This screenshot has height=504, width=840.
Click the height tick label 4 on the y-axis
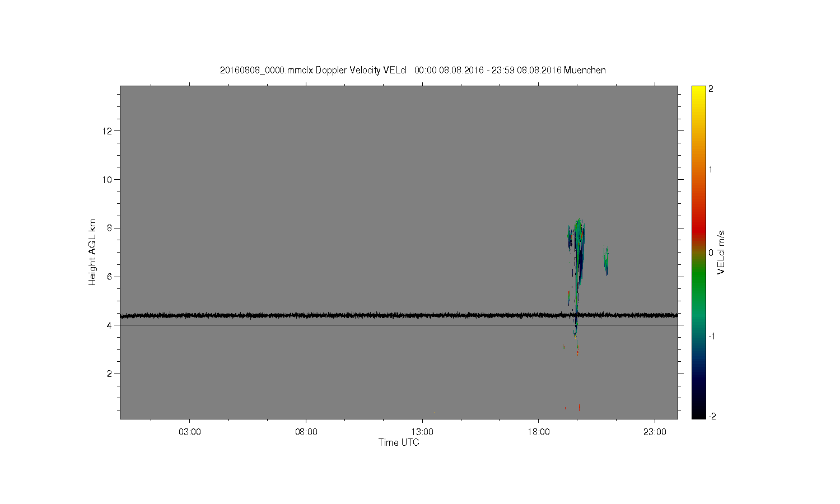pos(110,325)
